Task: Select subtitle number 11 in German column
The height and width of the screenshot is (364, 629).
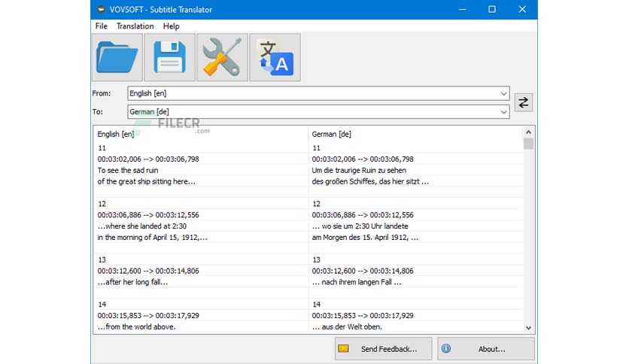Action: coord(317,148)
